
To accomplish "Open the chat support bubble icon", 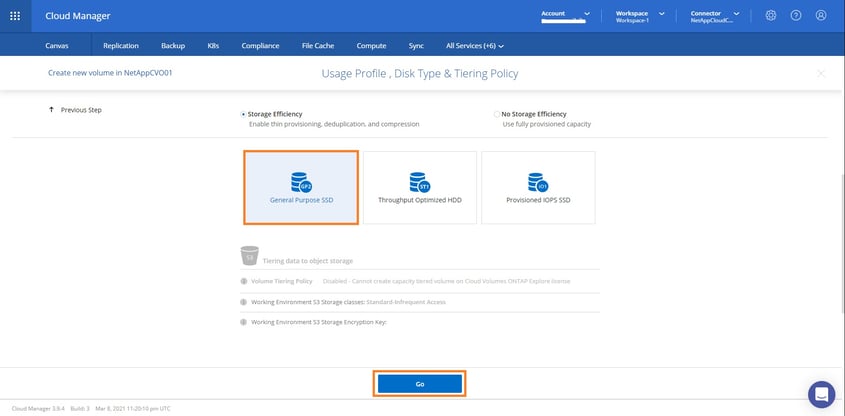I will (821, 393).
